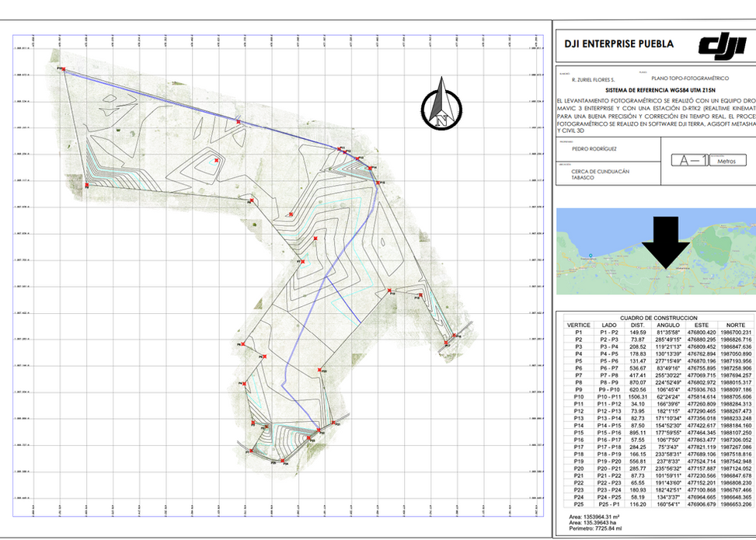The height and width of the screenshot is (540, 756).
Task: Click the location map thumbnail
Action: point(657,251)
